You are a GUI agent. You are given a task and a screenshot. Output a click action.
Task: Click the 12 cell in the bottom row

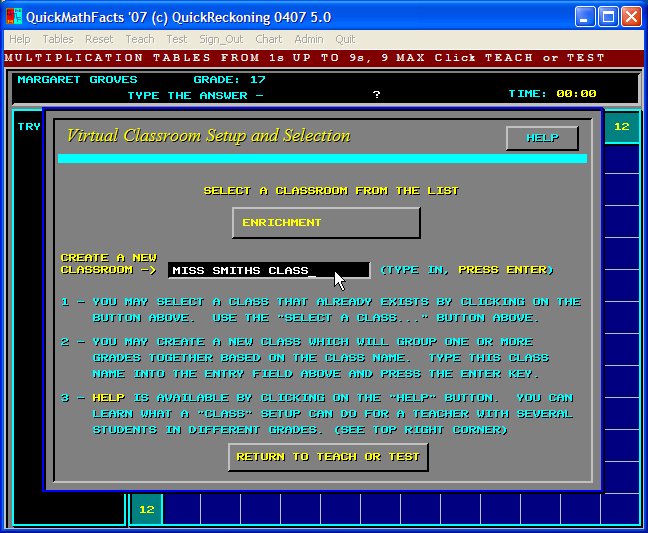tap(146, 509)
